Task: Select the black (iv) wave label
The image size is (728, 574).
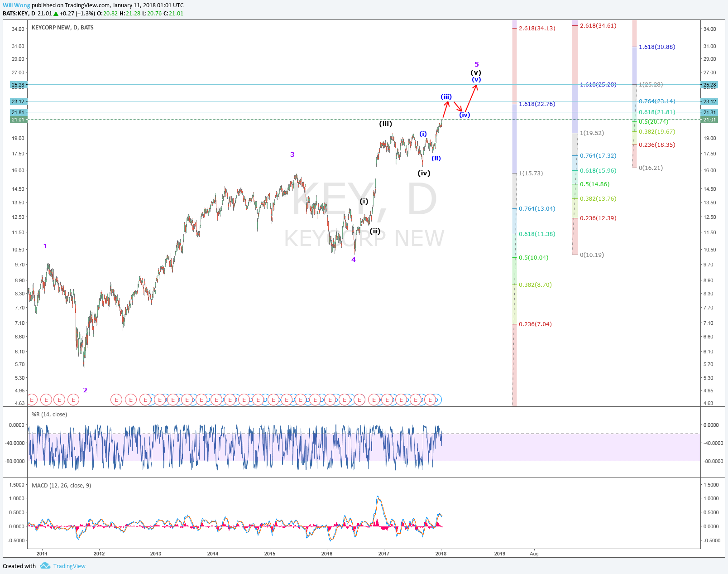Action: (x=424, y=173)
